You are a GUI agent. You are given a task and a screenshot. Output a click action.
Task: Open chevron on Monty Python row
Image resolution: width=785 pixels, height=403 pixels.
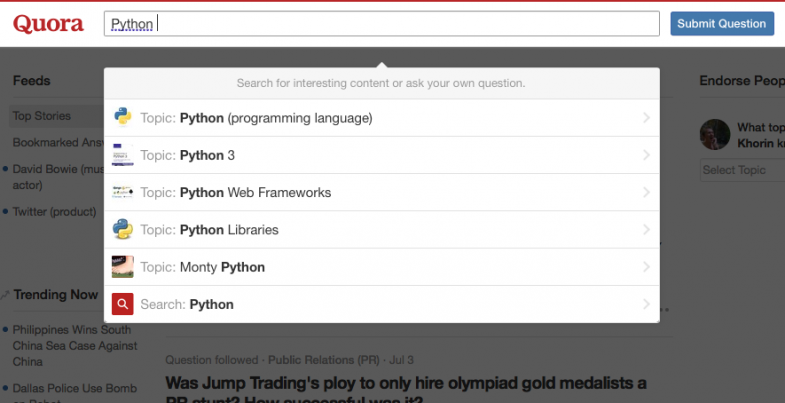[646, 267]
